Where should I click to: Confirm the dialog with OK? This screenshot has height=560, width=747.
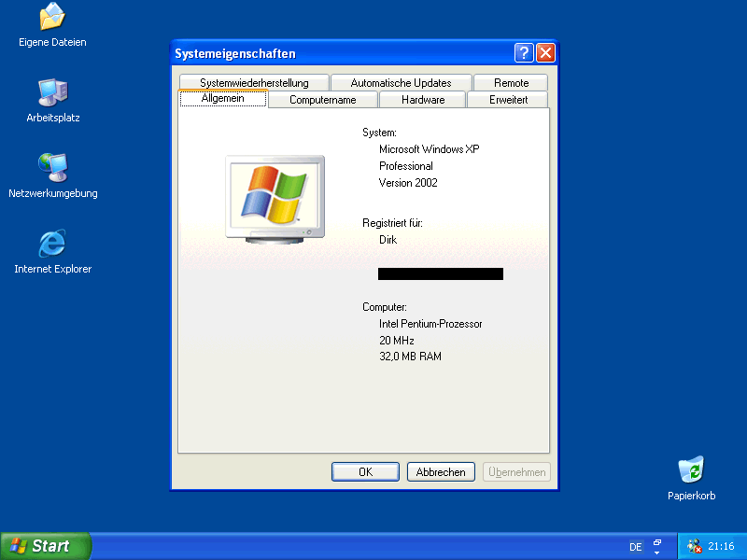click(x=365, y=472)
